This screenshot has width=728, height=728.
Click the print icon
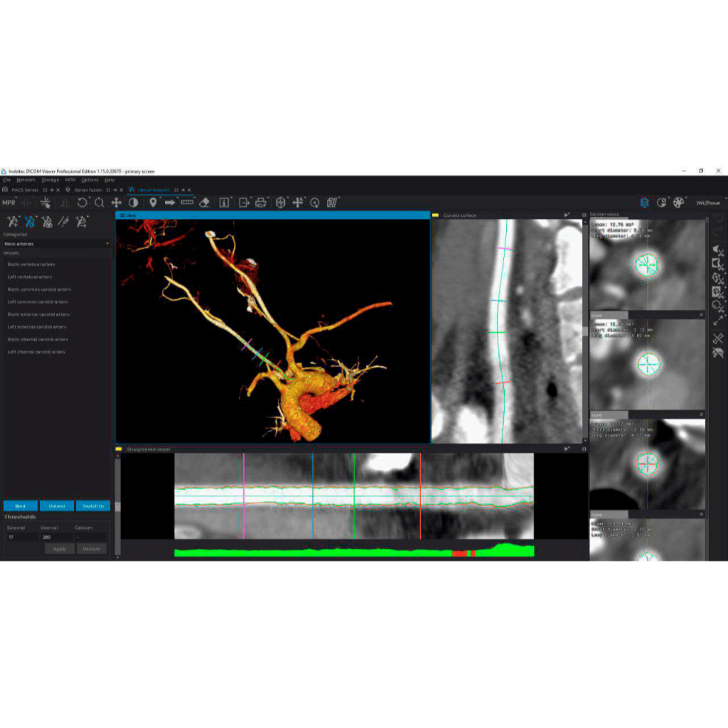(x=261, y=203)
